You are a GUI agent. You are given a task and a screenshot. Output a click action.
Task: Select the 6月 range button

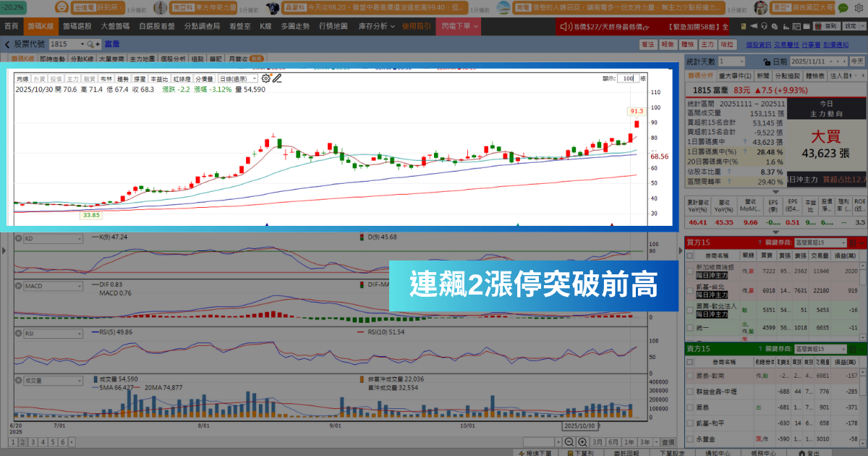[613, 442]
